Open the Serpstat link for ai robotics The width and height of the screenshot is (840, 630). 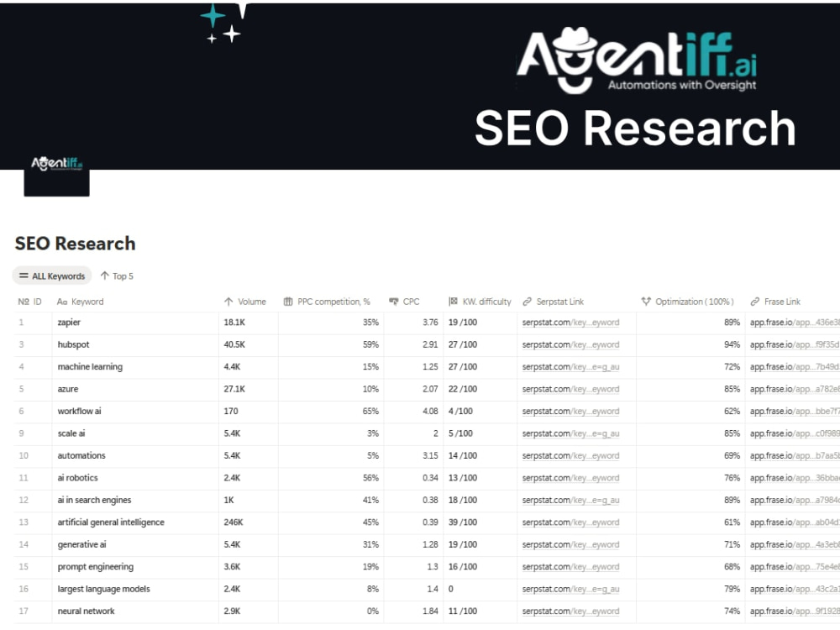(570, 478)
